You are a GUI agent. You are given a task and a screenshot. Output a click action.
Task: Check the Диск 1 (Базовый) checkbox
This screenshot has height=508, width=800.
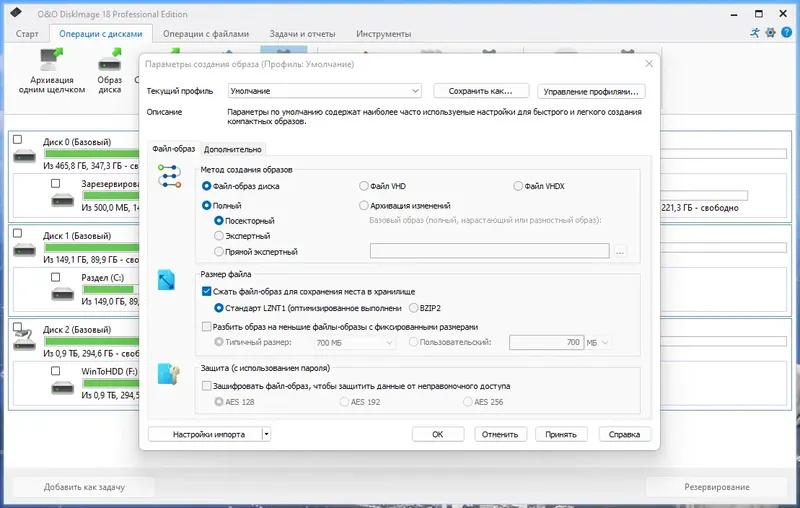click(18, 233)
